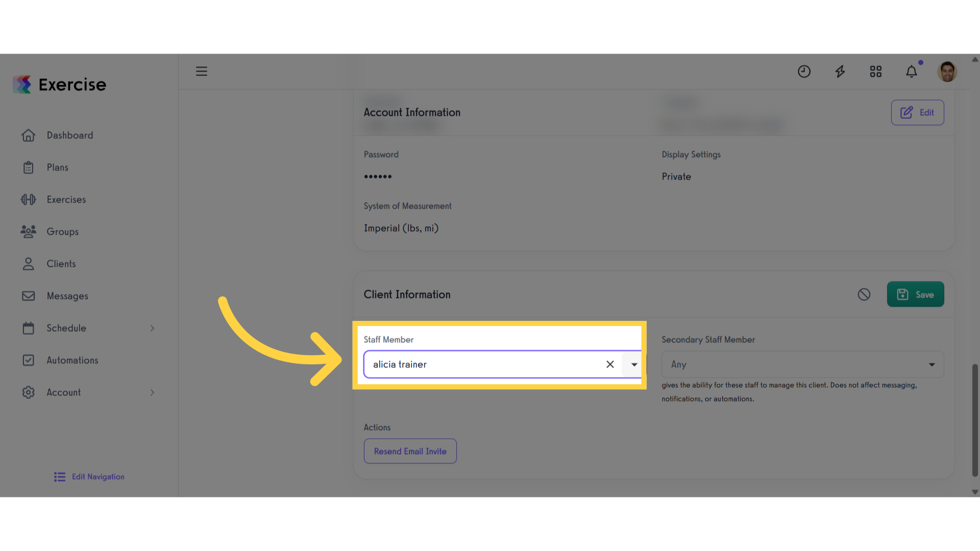This screenshot has width=980, height=551.
Task: Click the Exercises dumbbell icon
Action: tap(29, 199)
